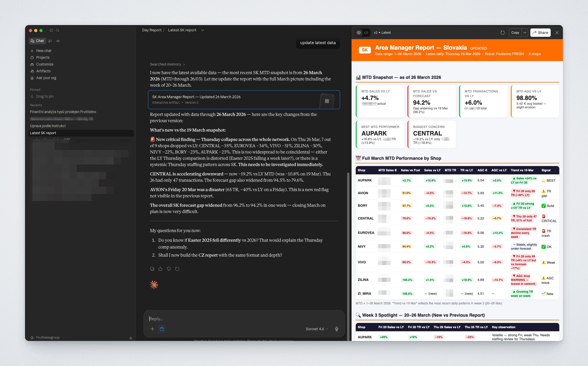Give thumbs up to the response
Screen dimensions: 588x366
161,269
